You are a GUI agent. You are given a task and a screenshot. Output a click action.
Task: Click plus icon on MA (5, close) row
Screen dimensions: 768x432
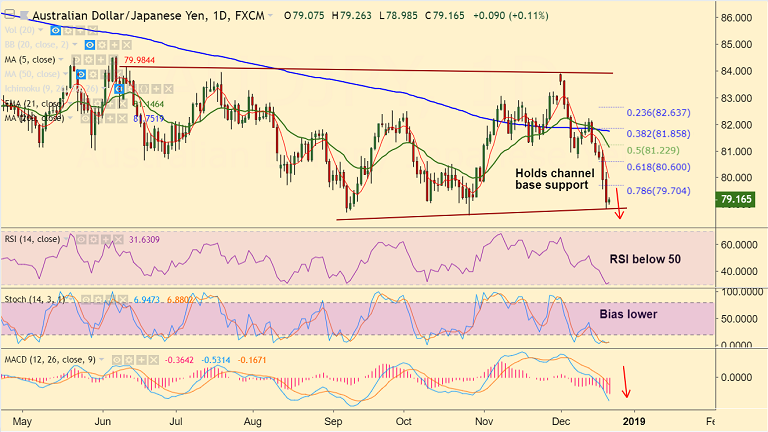tap(101, 60)
